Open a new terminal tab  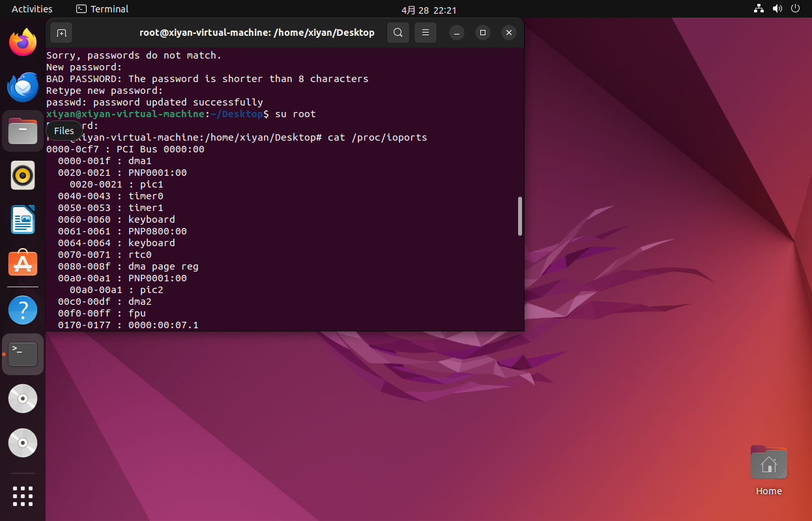pyautogui.click(x=61, y=33)
